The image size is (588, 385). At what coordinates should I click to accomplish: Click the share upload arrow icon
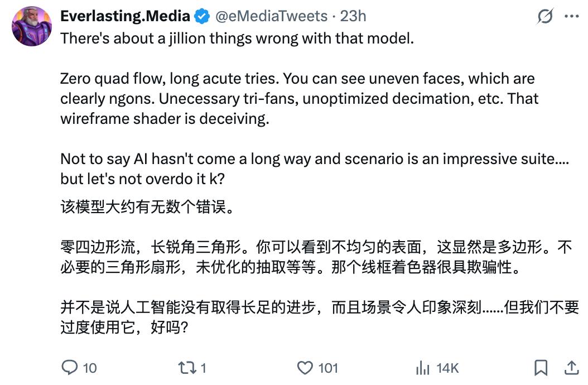571,368
